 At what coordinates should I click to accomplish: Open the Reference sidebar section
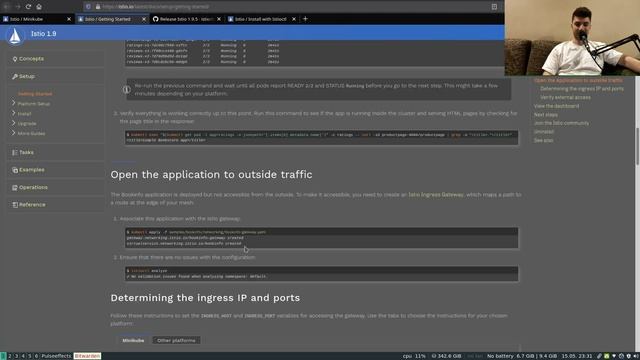(32, 204)
